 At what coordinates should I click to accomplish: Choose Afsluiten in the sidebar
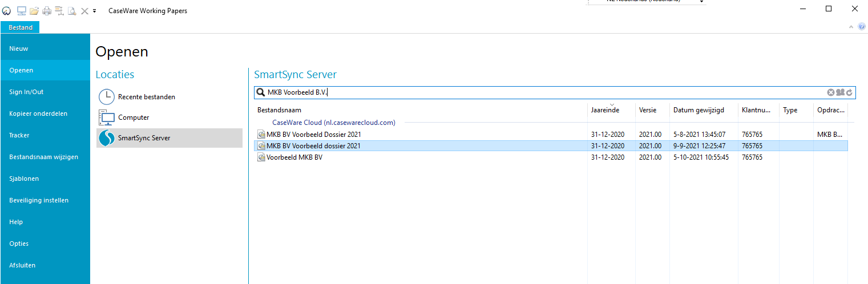tap(45, 265)
